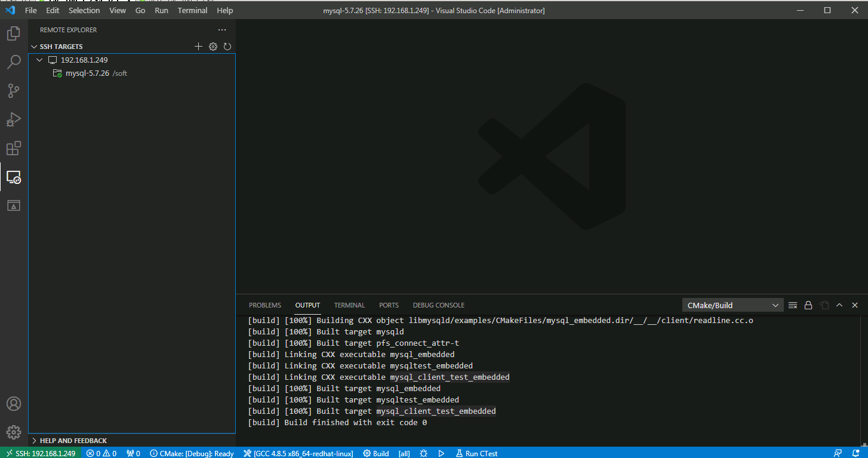Image resolution: width=868 pixels, height=458 pixels.
Task: Click the Build button in the status bar
Action: pos(376,453)
